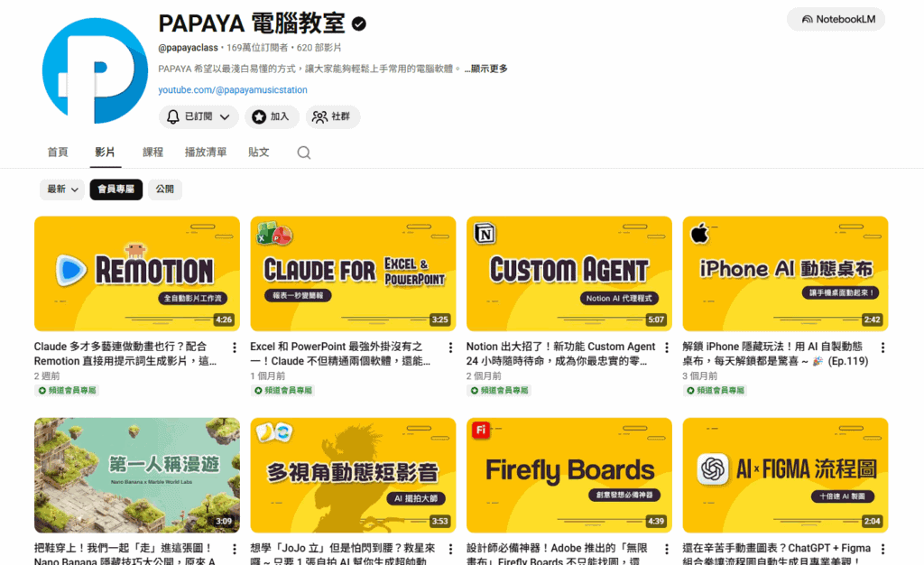
Task: Open more options for Claude Remotion video
Action: click(235, 347)
